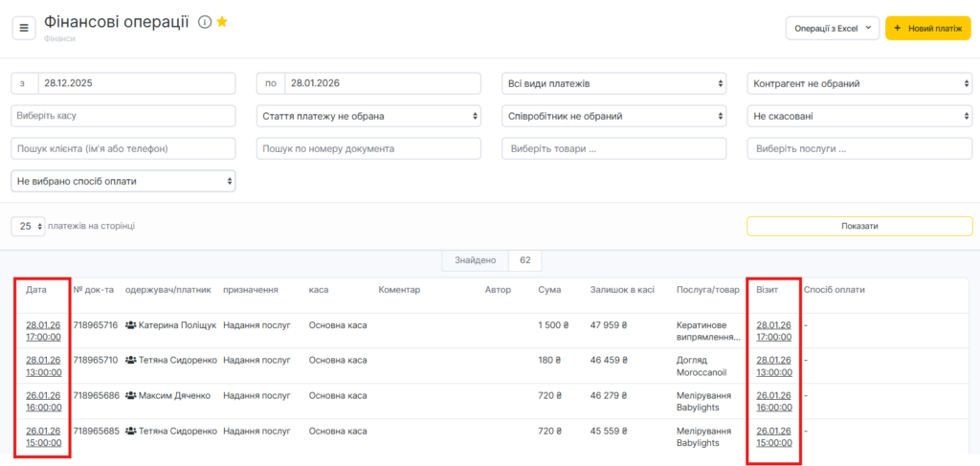Expand the Всі види платежів dropdown

tap(613, 84)
